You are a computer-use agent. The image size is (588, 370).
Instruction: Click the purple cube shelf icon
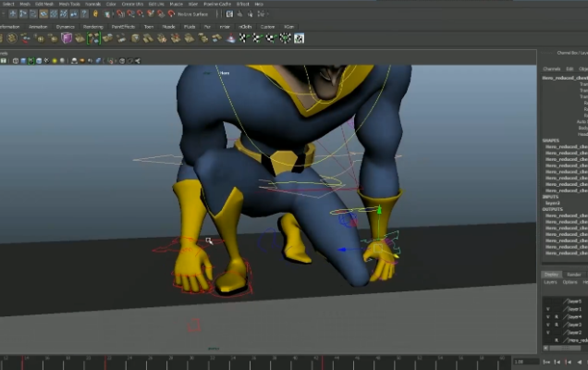pos(67,39)
